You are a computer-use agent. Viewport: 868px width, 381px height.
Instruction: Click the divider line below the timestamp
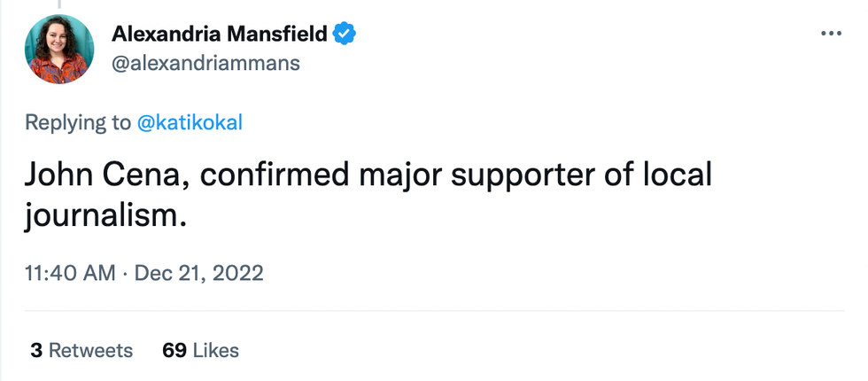434,311
